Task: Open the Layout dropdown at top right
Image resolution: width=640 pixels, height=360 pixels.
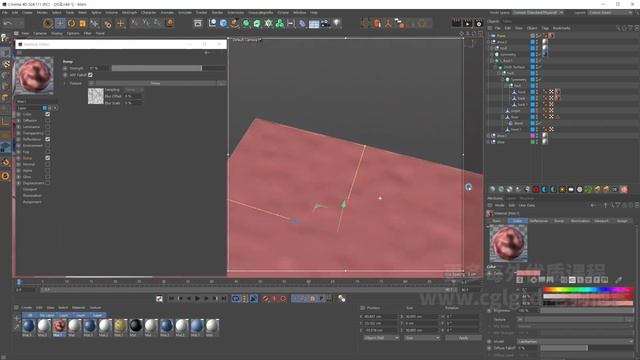Action: tap(610, 13)
